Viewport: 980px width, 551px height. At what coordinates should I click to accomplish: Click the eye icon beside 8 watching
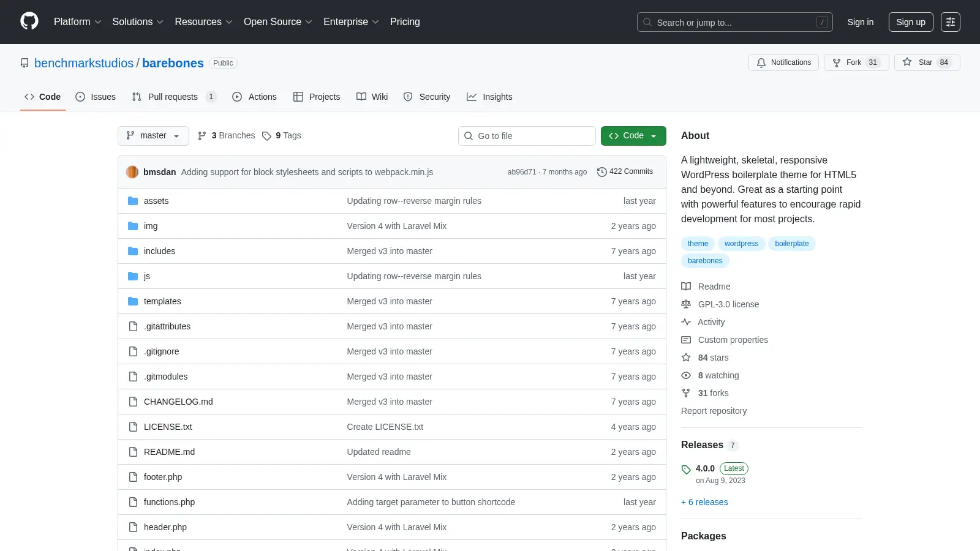tap(686, 375)
